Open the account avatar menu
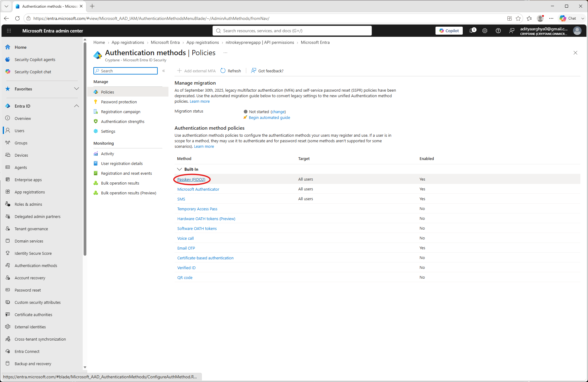The height and width of the screenshot is (382, 588). [x=577, y=31]
